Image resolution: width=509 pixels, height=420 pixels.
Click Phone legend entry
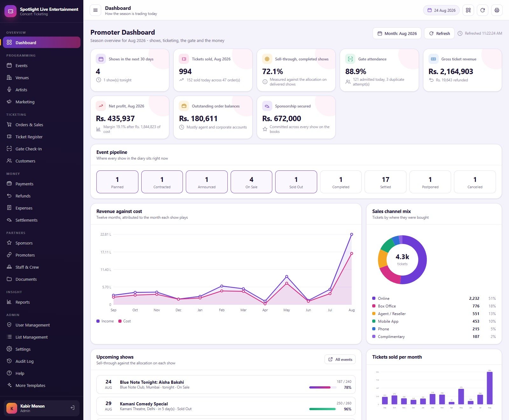tap(434, 329)
